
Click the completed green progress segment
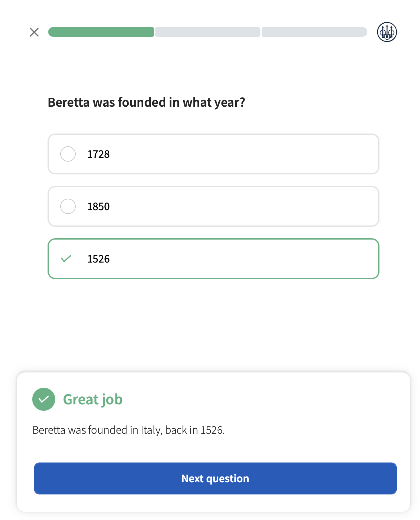coord(101,32)
